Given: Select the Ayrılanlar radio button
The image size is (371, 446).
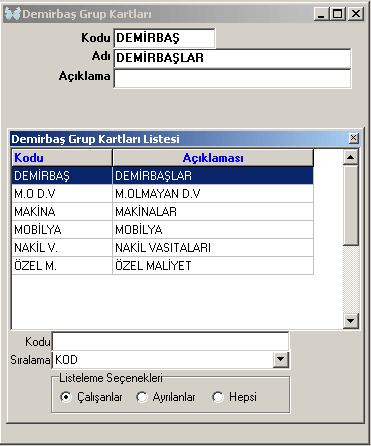Looking at the screenshot, I should tap(142, 397).
